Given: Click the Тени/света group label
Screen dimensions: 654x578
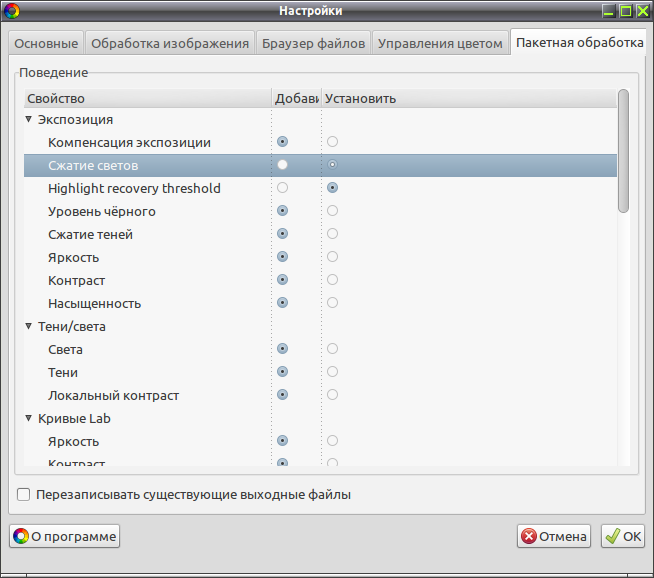Looking at the screenshot, I should (x=72, y=327).
